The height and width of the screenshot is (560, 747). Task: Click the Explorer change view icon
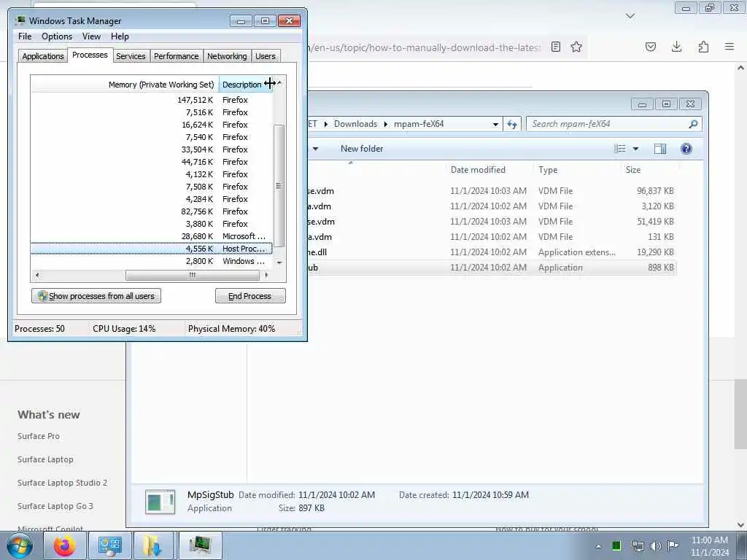620,149
